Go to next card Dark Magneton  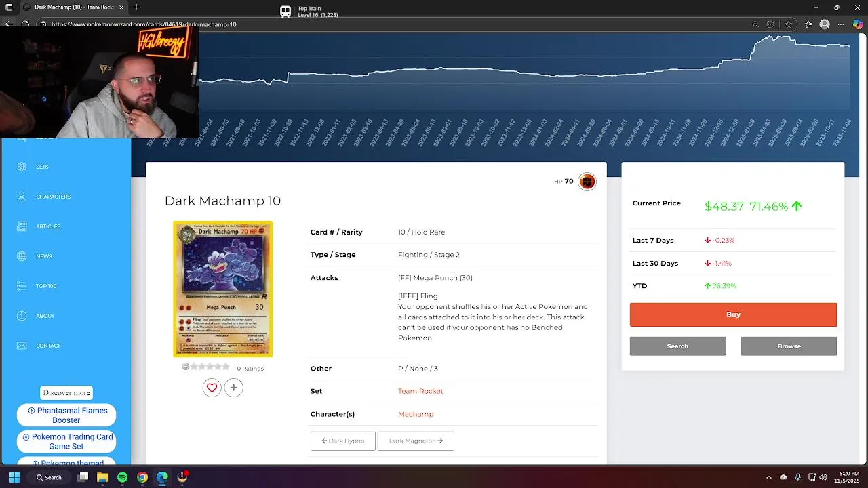416,441
